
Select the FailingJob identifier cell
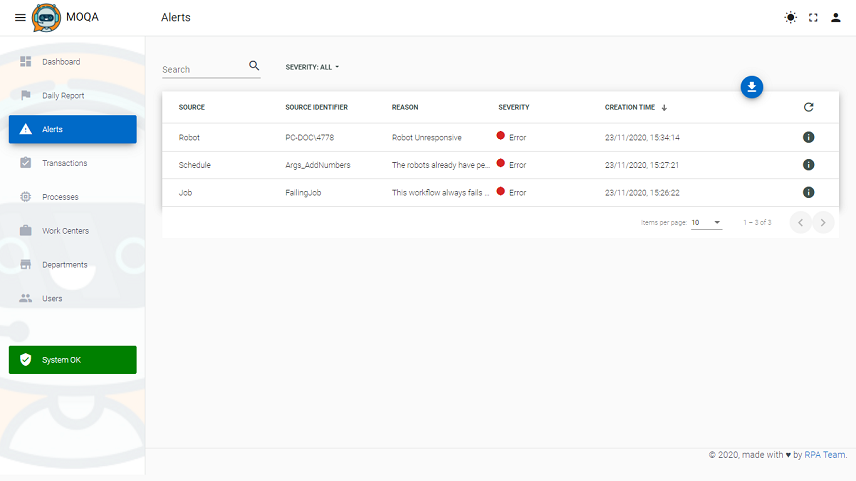(x=303, y=193)
